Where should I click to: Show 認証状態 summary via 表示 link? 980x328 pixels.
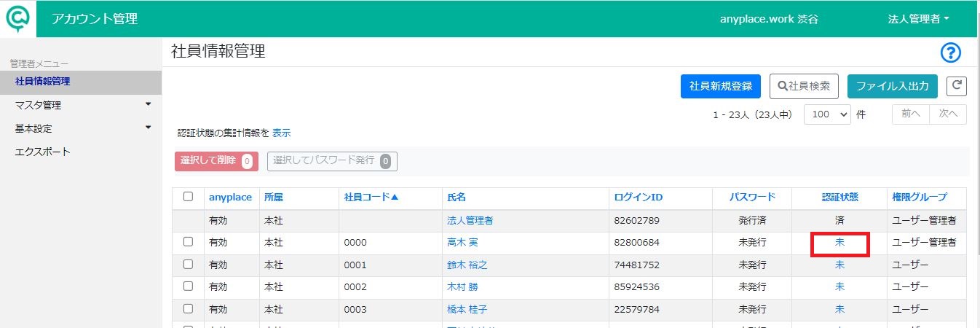(x=281, y=133)
